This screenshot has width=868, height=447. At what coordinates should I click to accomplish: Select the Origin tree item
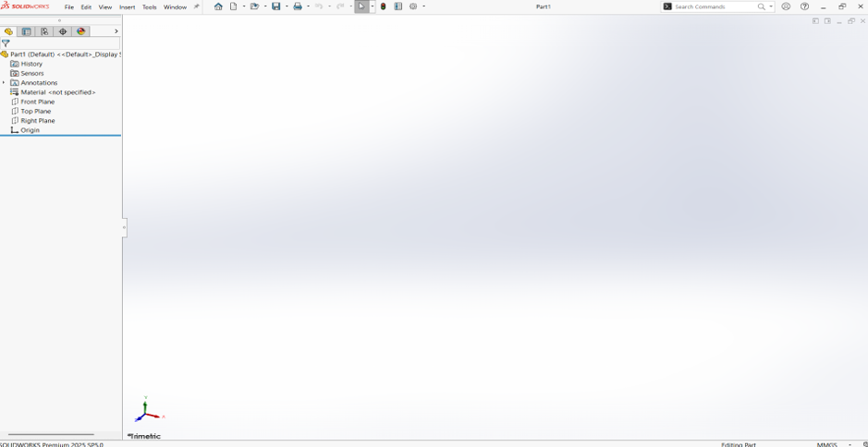(x=26, y=130)
